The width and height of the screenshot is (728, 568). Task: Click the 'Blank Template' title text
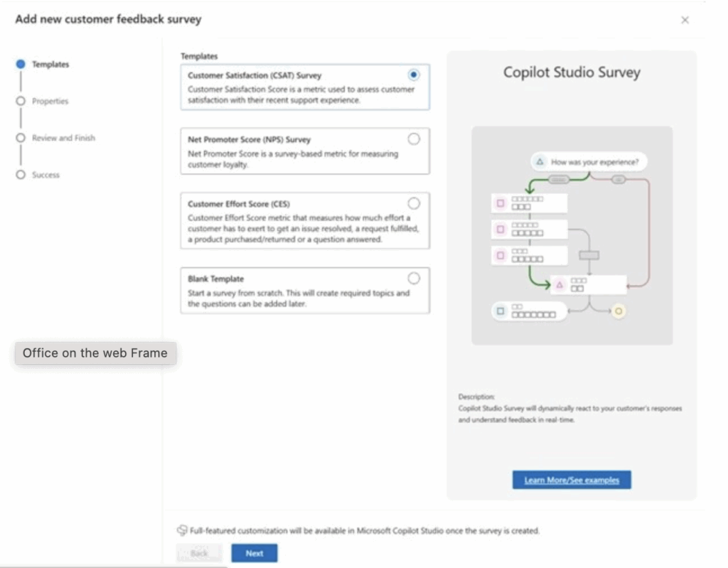pos(215,279)
